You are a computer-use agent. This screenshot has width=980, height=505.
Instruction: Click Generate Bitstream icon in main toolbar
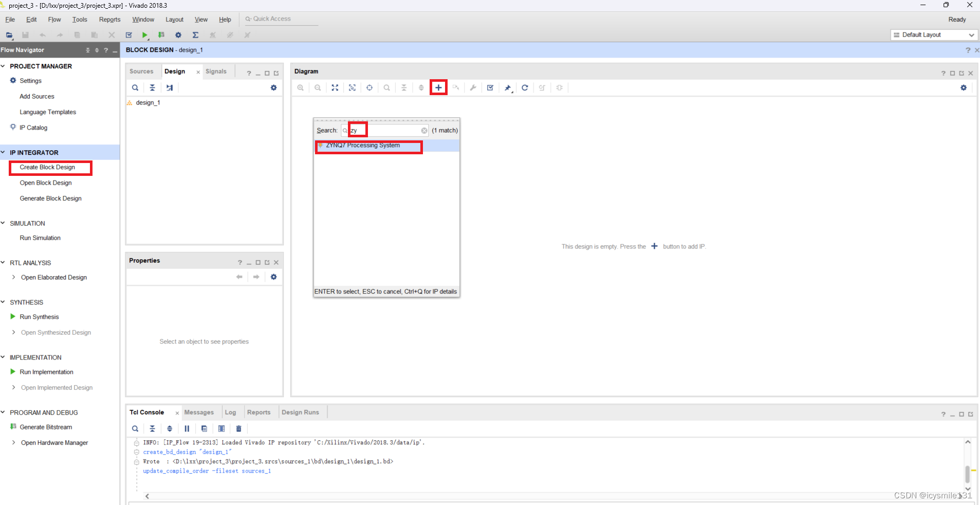click(161, 35)
